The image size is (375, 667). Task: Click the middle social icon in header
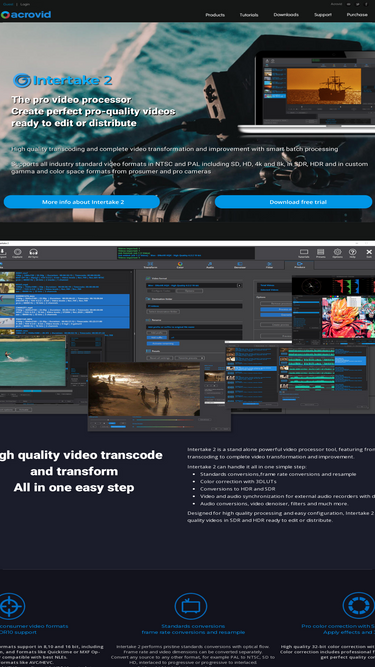click(358, 4)
